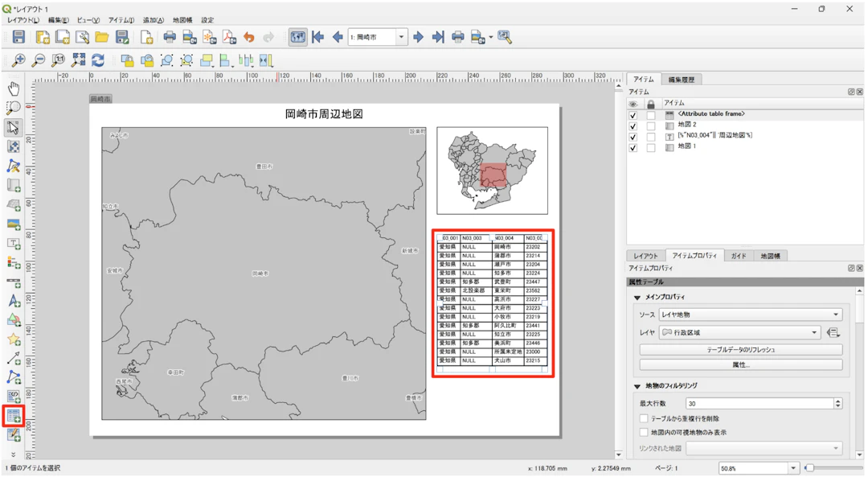Collapse the メインプロパティ section

pyautogui.click(x=637, y=298)
